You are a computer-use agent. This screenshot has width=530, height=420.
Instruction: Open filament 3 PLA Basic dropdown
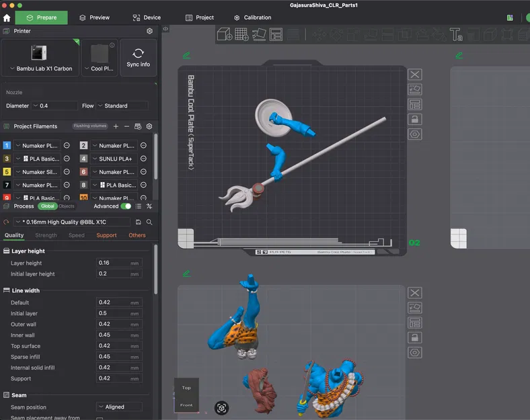(38, 159)
